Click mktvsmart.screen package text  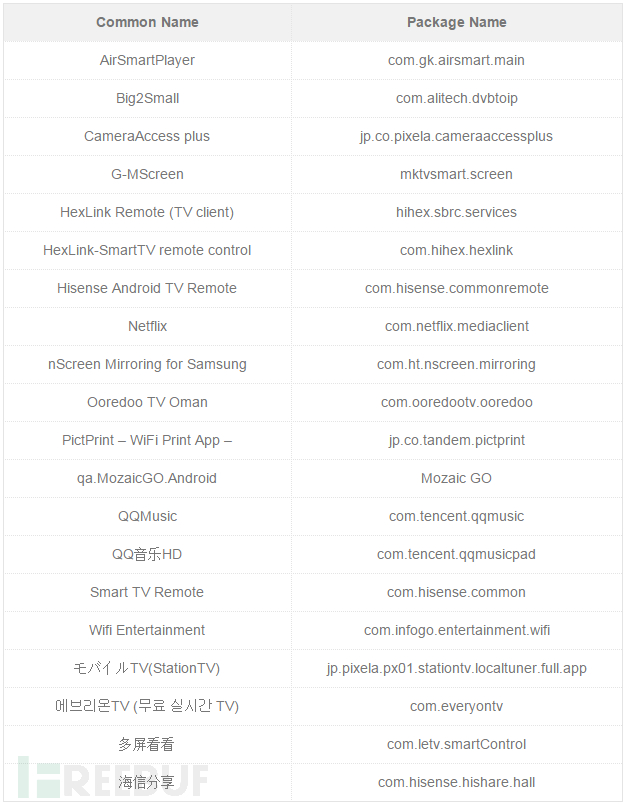(457, 174)
